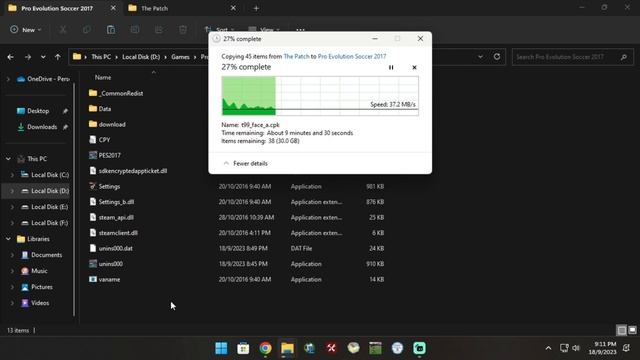640x360 pixels.
Task: Open the See more ellipsis menu
Action: click(300, 29)
